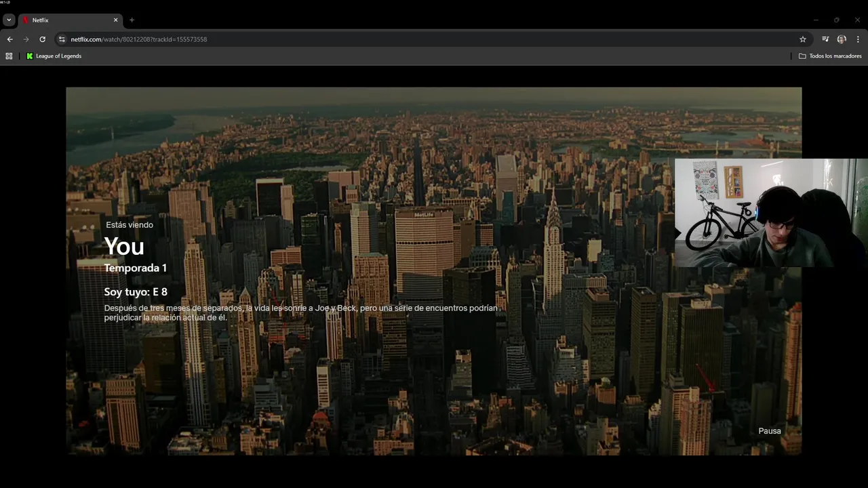Click the show title You
Viewport: 868px width, 488px height.
124,247
